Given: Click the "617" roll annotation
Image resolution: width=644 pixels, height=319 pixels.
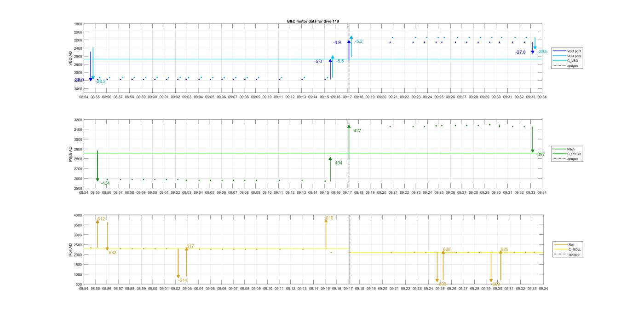Looking at the screenshot, I should click(x=190, y=246).
